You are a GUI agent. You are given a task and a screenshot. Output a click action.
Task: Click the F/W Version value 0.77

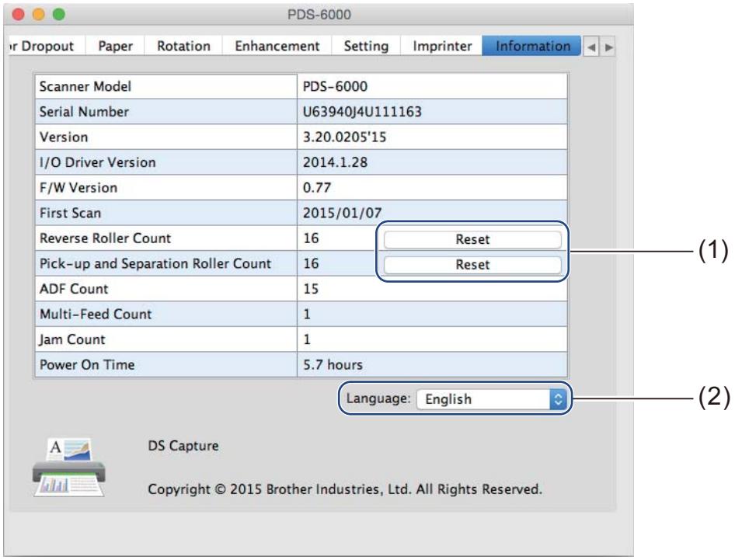[x=317, y=187]
